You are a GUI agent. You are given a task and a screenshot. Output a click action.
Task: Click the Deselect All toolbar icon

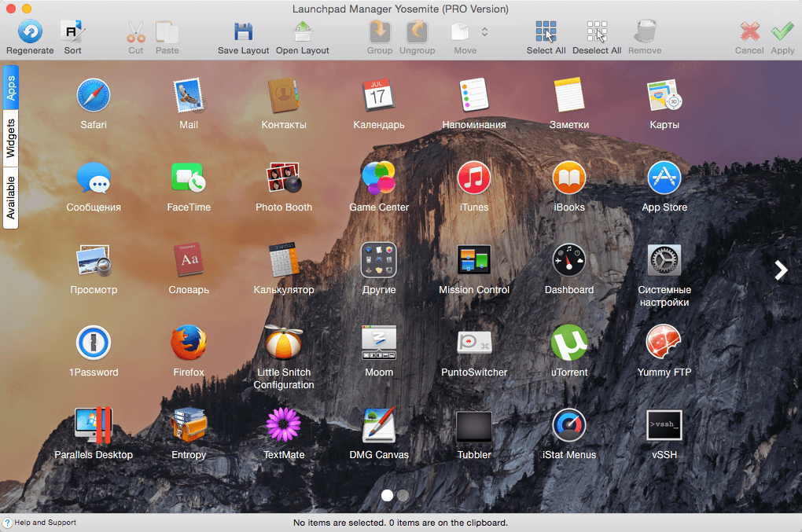pos(596,32)
